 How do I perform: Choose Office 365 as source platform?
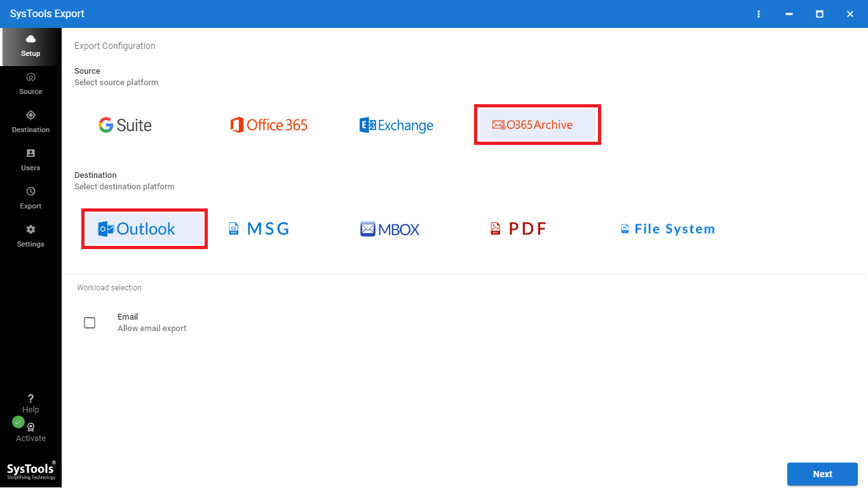(269, 125)
